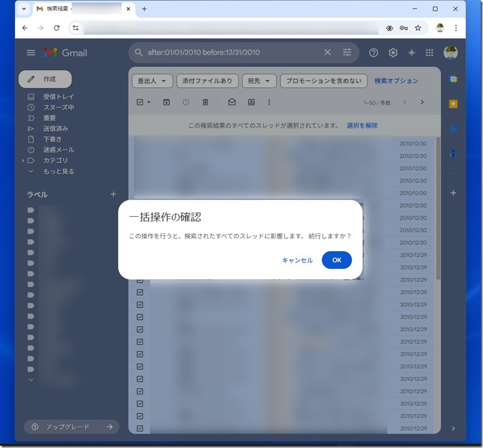Screen dimensions: 483x448
Task: Bookmark this page with the star icon
Action: point(418,28)
